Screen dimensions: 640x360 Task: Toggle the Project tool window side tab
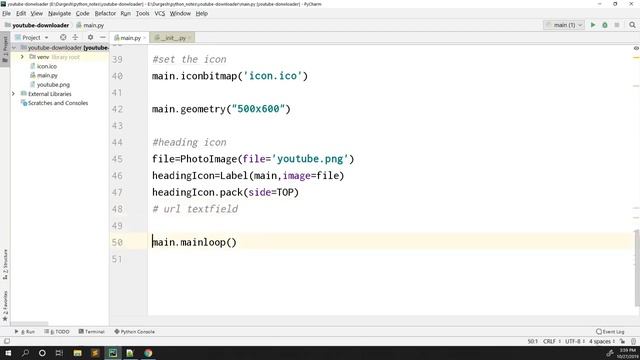[x=5, y=49]
